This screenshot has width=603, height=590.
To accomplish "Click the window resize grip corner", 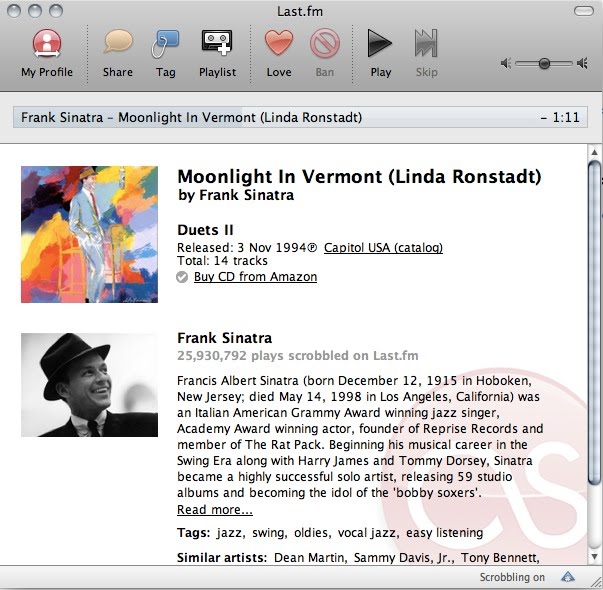I will click(x=595, y=582).
